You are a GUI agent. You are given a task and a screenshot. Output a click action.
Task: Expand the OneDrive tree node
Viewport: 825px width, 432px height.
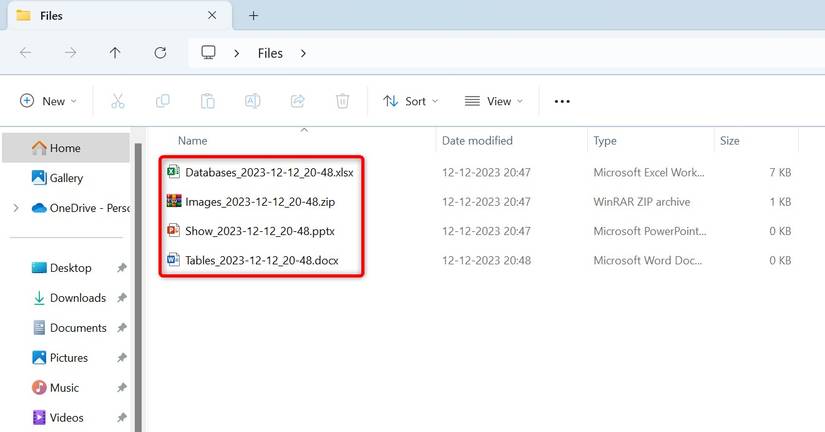click(16, 208)
